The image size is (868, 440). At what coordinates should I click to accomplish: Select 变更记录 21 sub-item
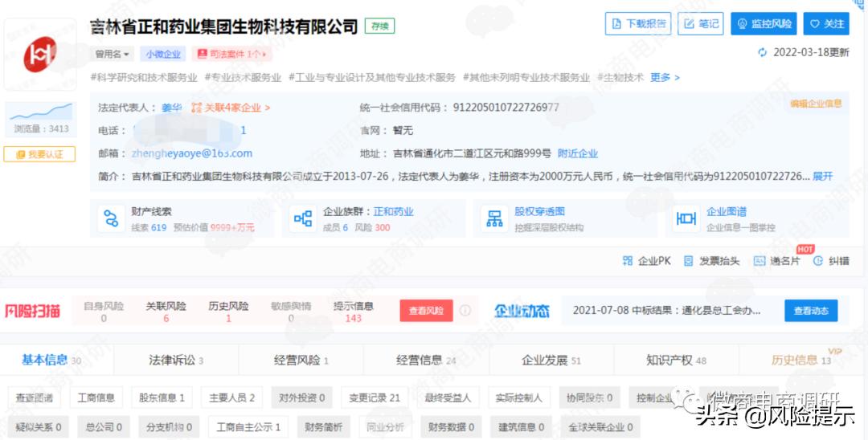375,397
